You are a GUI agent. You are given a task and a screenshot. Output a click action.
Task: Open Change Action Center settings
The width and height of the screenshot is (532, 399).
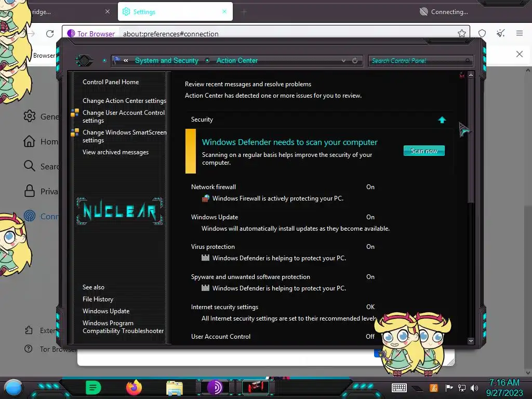[x=124, y=101]
